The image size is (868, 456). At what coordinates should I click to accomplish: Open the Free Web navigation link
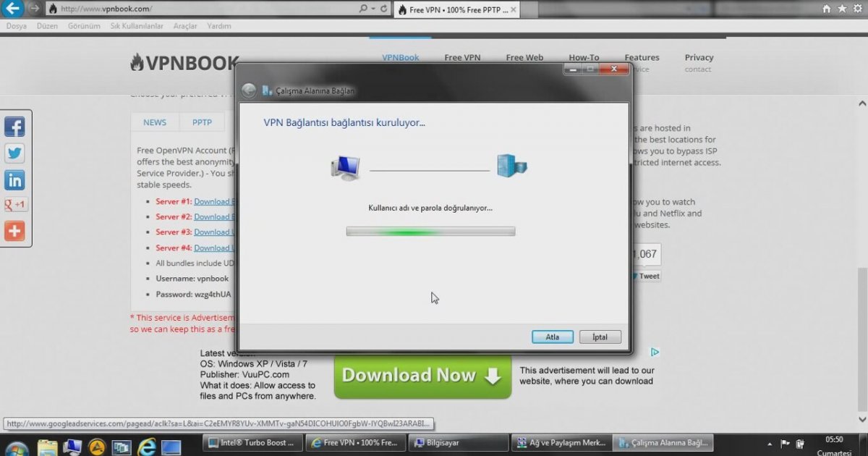[x=524, y=58]
